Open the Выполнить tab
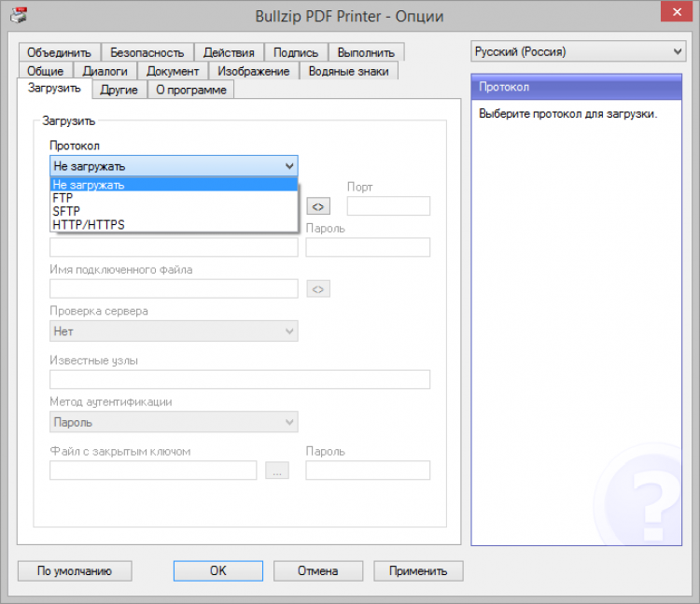The image size is (700, 604). pos(366,52)
